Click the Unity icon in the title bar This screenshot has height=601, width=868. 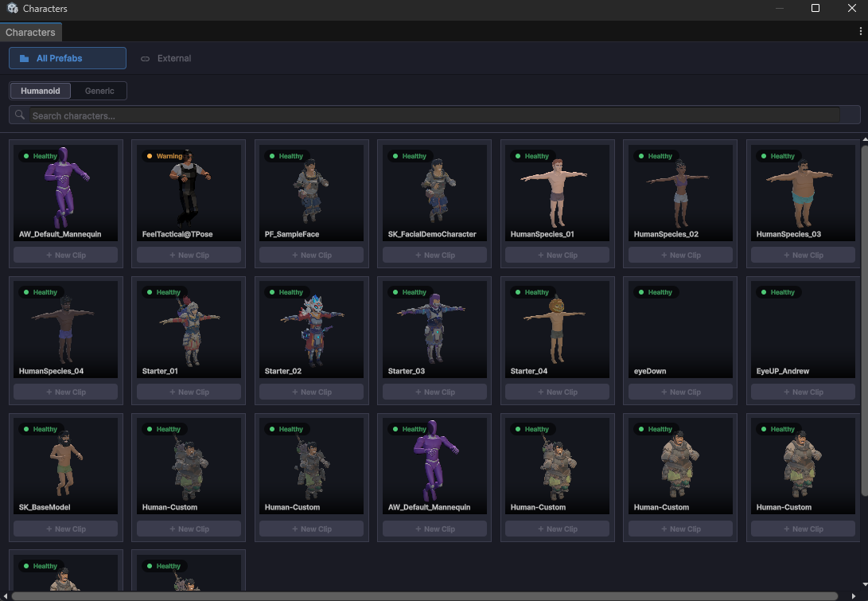12,8
